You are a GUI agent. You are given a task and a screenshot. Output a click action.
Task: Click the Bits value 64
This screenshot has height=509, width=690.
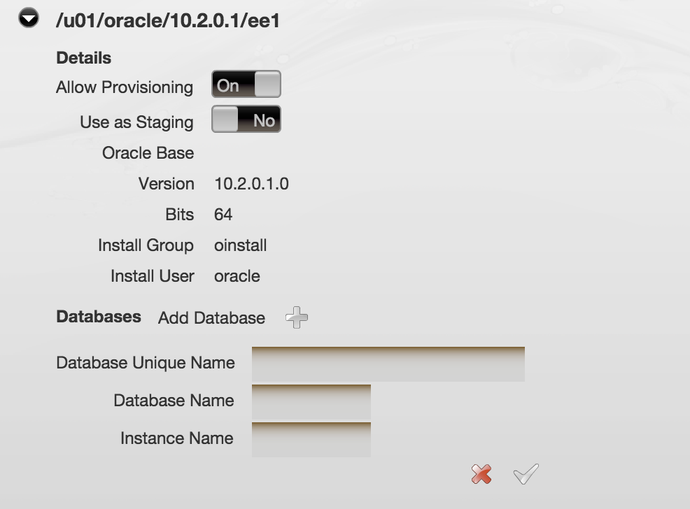tap(223, 215)
